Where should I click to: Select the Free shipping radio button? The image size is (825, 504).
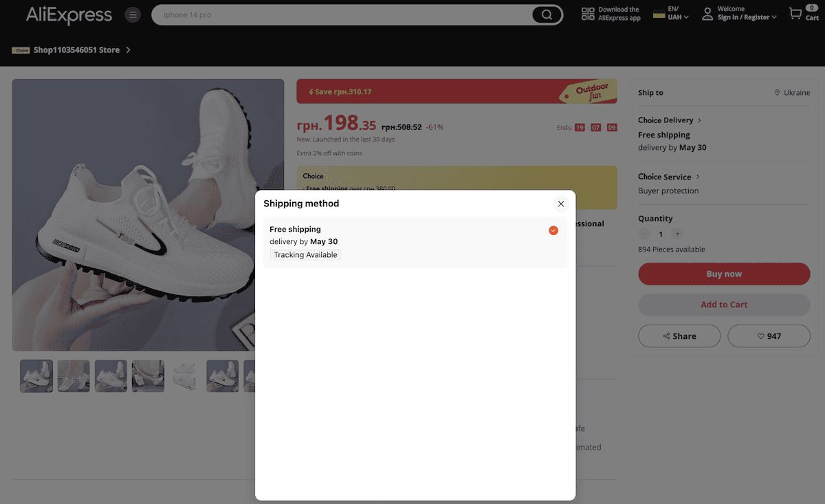pos(553,230)
